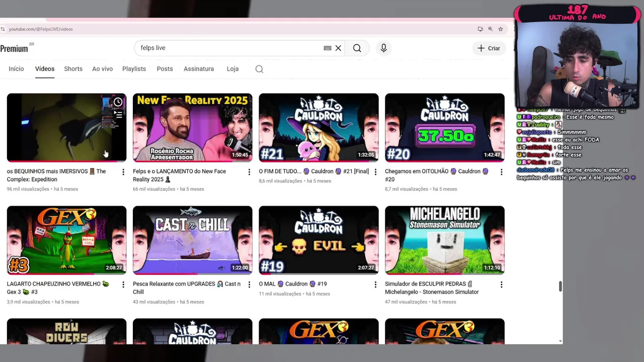
Task: Go to the Ao vivo tab
Action: pyautogui.click(x=102, y=69)
